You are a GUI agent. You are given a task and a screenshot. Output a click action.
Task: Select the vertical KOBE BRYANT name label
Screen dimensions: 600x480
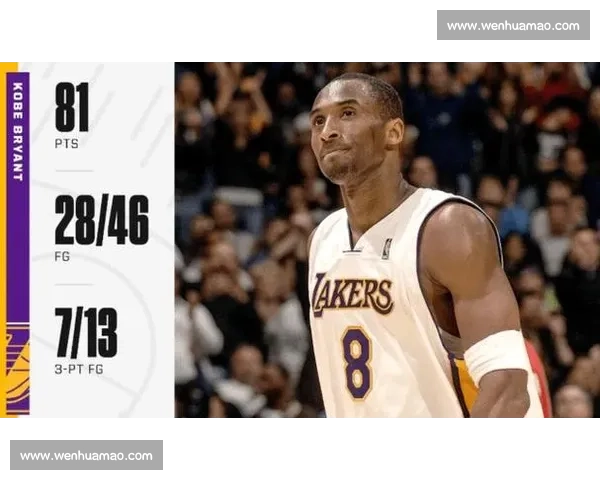click(18, 132)
